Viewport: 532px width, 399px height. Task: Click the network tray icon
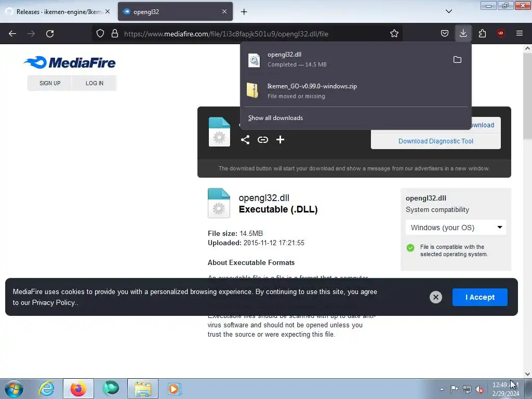coord(467,389)
